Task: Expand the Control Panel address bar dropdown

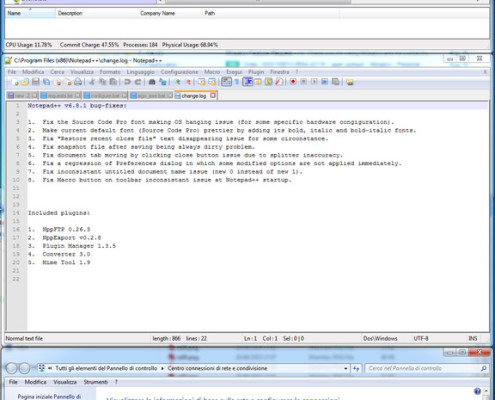Action: coord(345,368)
